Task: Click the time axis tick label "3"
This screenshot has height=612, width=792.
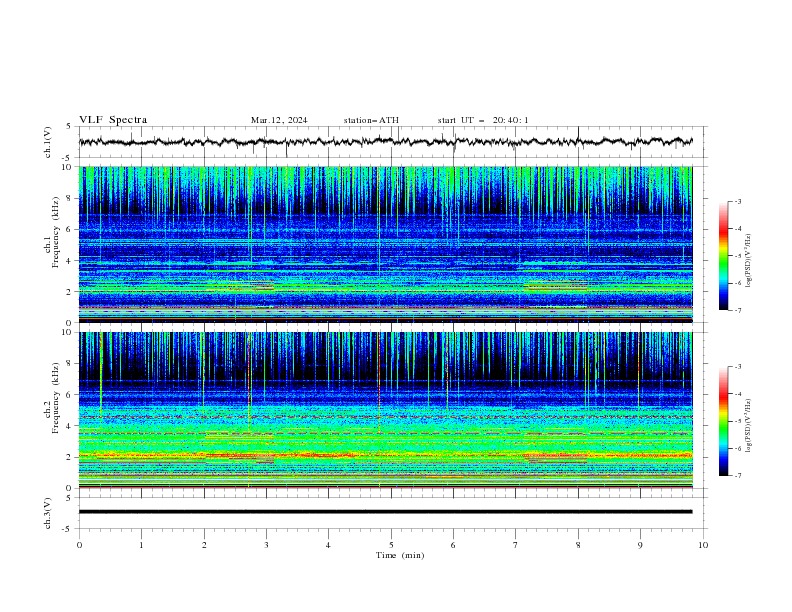Action: tap(266, 545)
